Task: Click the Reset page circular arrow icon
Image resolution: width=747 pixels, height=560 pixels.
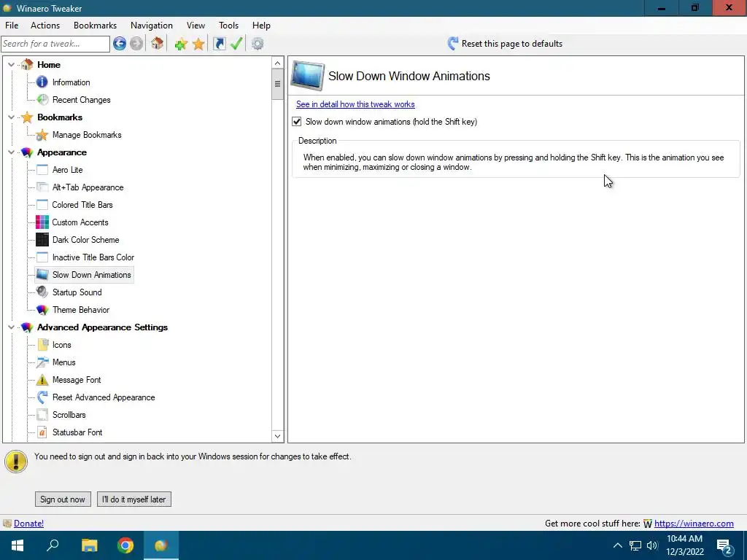Action: pos(452,44)
